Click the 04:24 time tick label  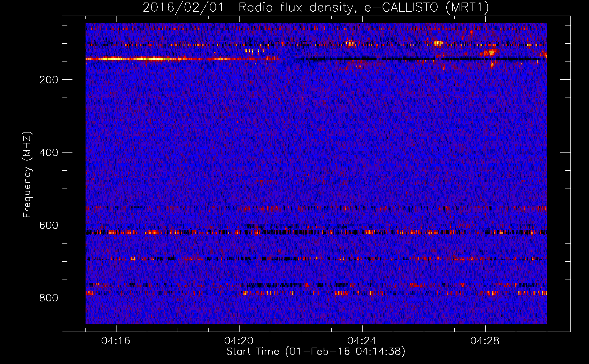[362, 341]
